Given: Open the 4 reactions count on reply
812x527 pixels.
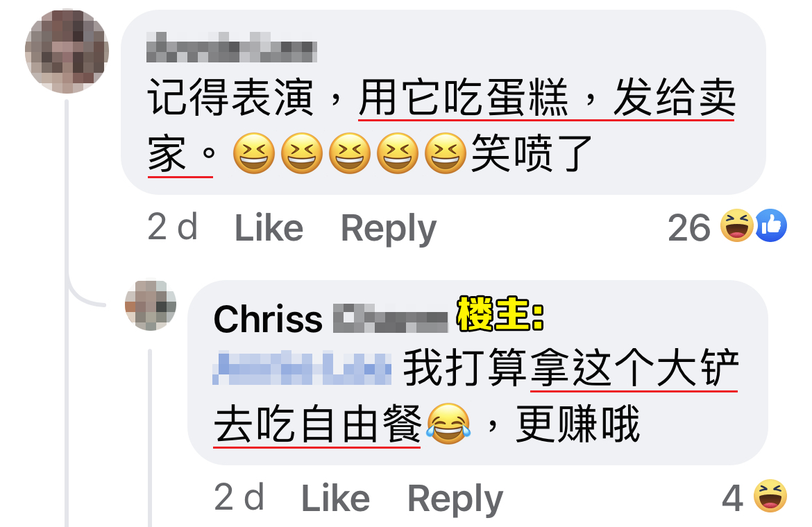Looking at the screenshot, I should [733, 498].
